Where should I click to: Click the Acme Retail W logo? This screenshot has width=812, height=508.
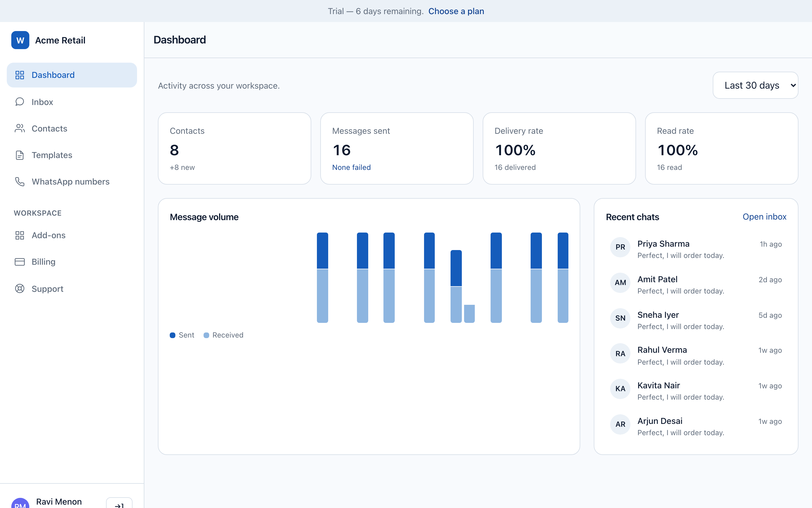coord(20,40)
